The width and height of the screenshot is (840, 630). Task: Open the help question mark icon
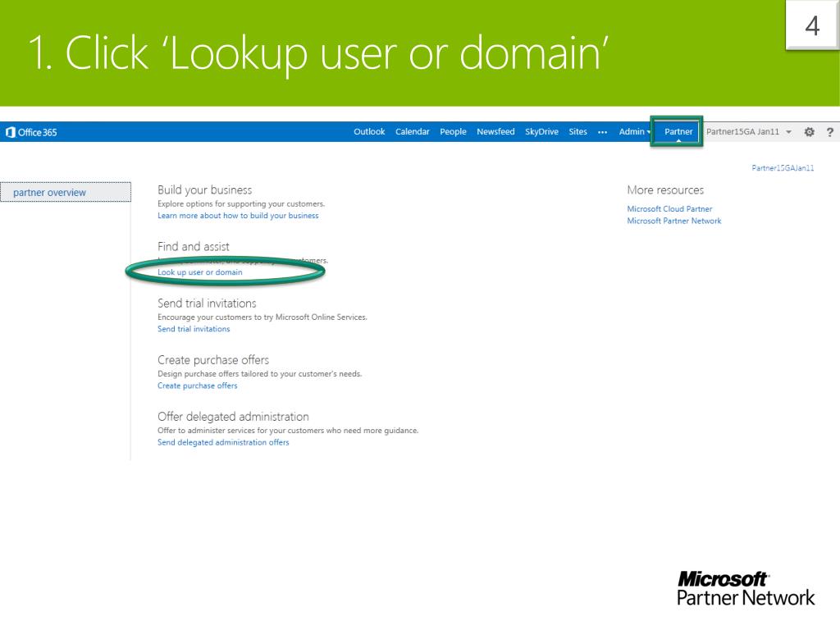point(830,132)
